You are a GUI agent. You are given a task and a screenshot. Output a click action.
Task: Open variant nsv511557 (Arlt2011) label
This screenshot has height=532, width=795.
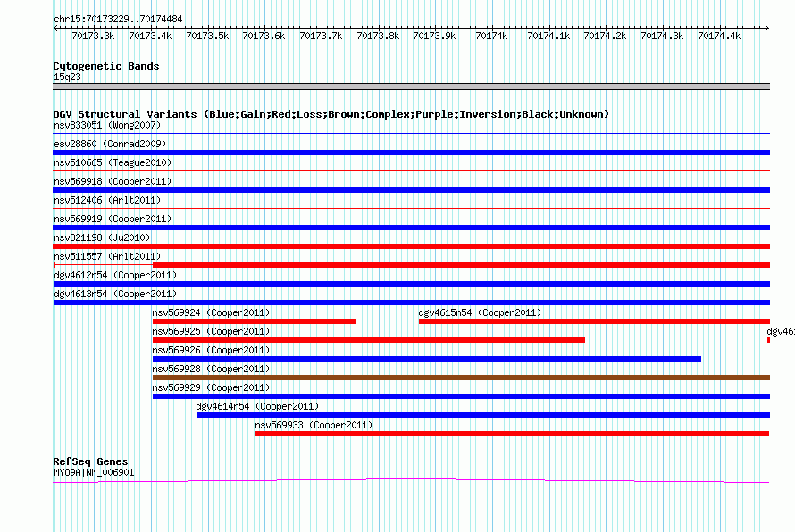pyautogui.click(x=107, y=256)
